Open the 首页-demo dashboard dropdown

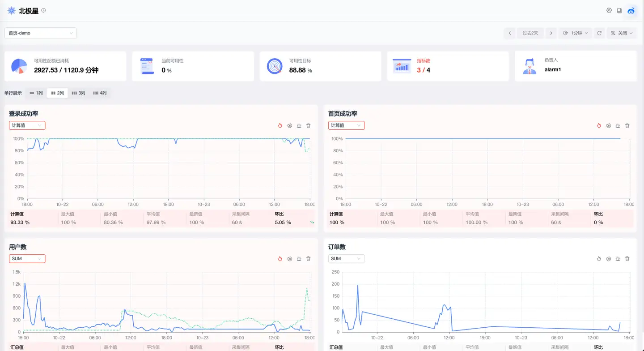(41, 33)
